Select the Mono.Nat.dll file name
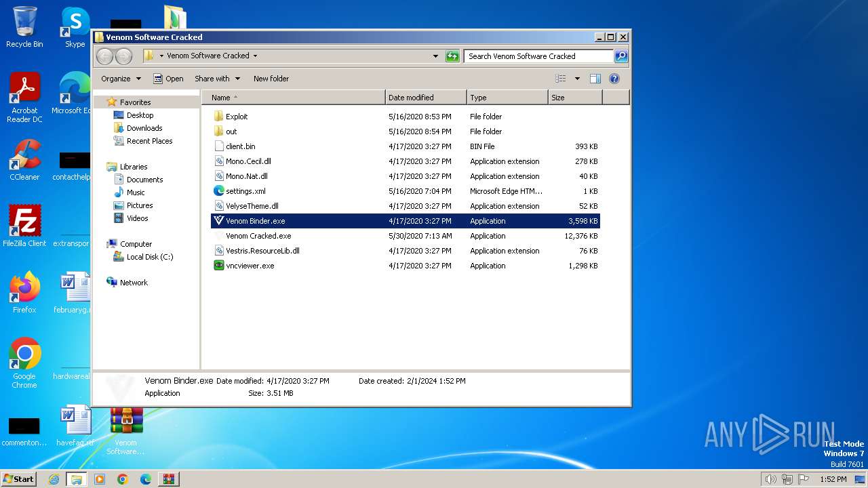 click(x=247, y=176)
